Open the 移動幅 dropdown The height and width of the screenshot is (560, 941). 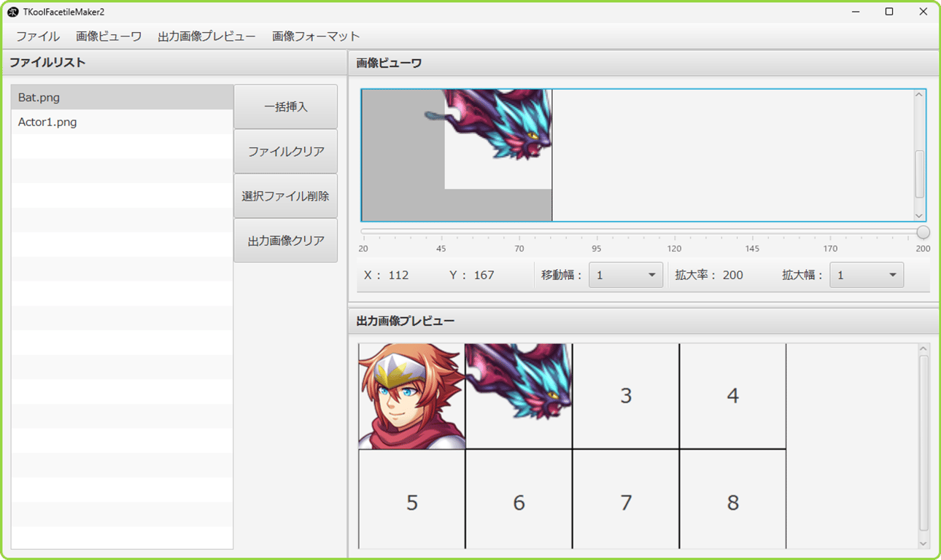coord(625,275)
